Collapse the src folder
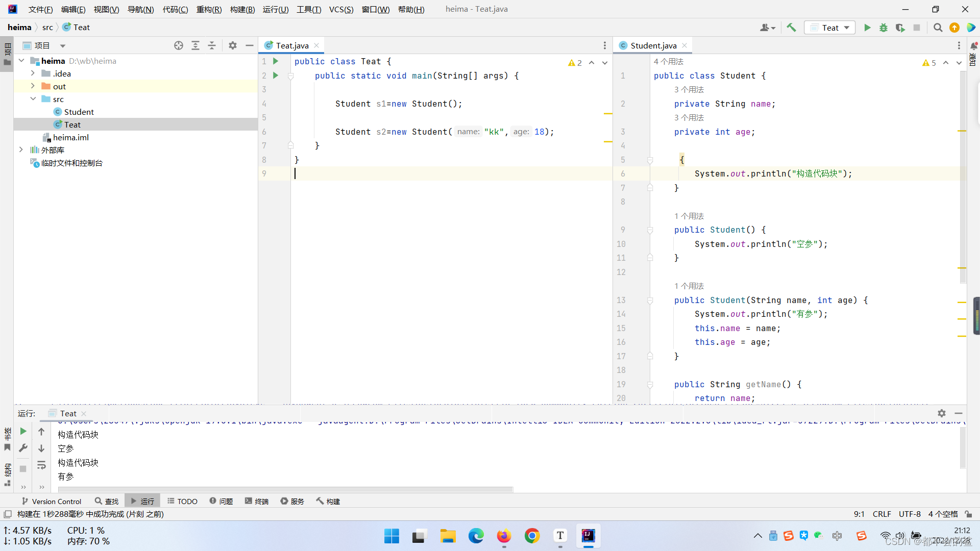This screenshot has height=551, width=980. [33, 99]
